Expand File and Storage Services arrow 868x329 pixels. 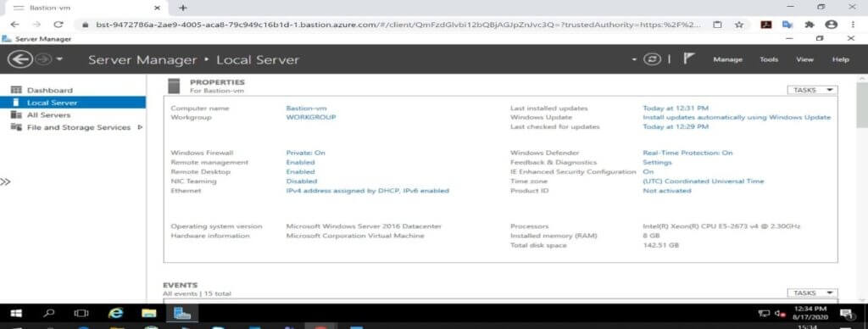(140, 127)
